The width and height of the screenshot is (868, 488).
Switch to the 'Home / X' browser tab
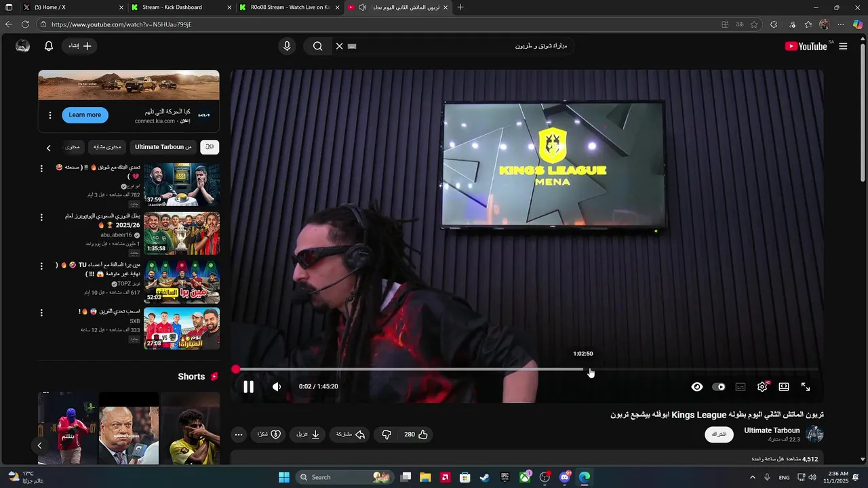tap(71, 7)
